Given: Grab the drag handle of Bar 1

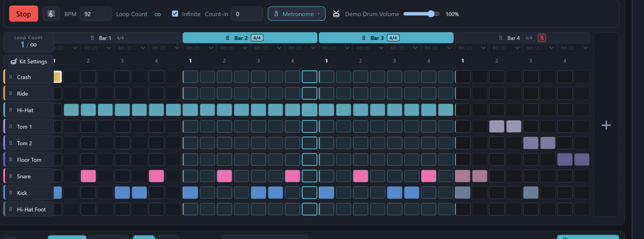Looking at the screenshot, I should 92,38.
